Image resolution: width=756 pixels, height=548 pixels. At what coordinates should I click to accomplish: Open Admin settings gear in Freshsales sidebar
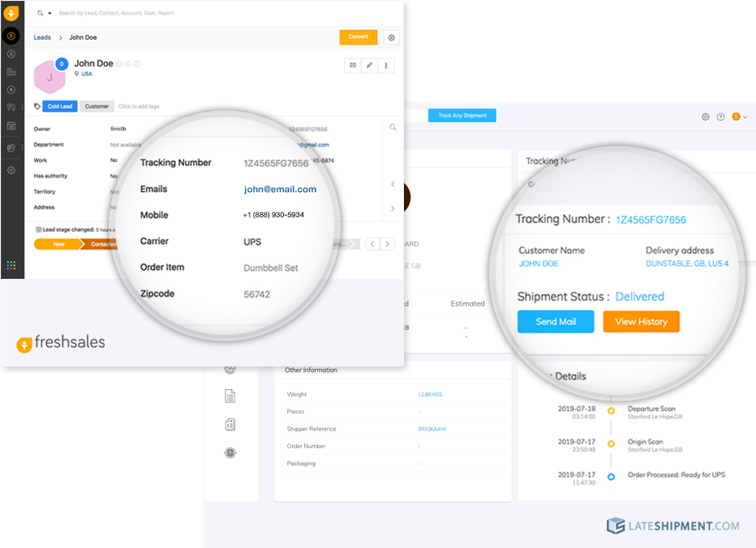point(11,170)
